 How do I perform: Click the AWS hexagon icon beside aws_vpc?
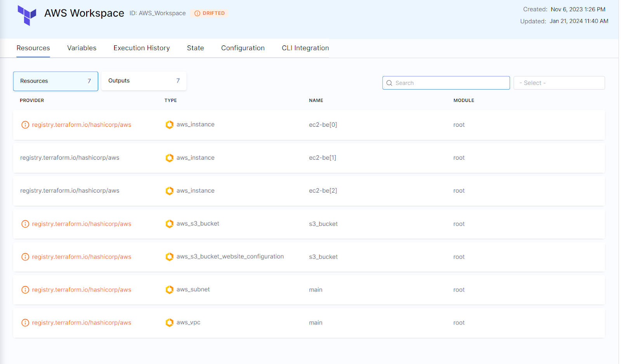point(170,323)
